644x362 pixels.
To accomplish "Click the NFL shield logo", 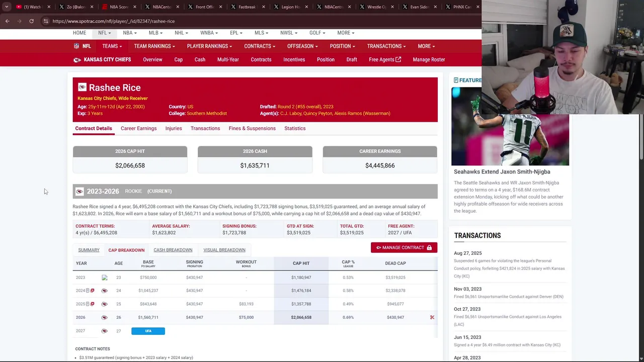I will [x=76, y=46].
